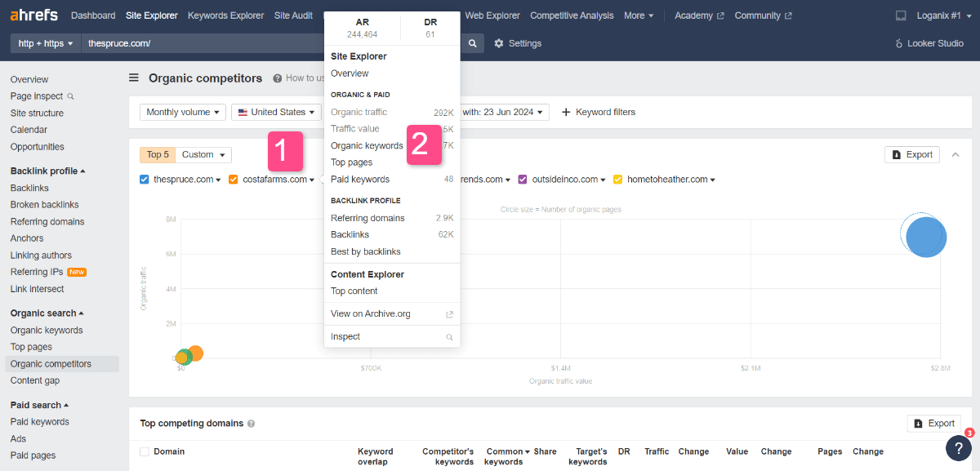This screenshot has width=980, height=471.
Task: Open Opportunities in the sidebar
Action: click(38, 147)
